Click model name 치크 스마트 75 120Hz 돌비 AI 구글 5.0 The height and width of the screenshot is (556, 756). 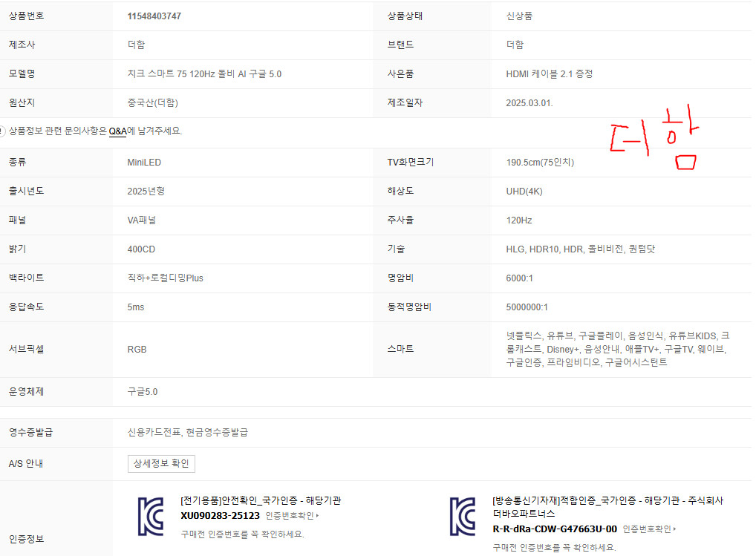[x=204, y=73]
